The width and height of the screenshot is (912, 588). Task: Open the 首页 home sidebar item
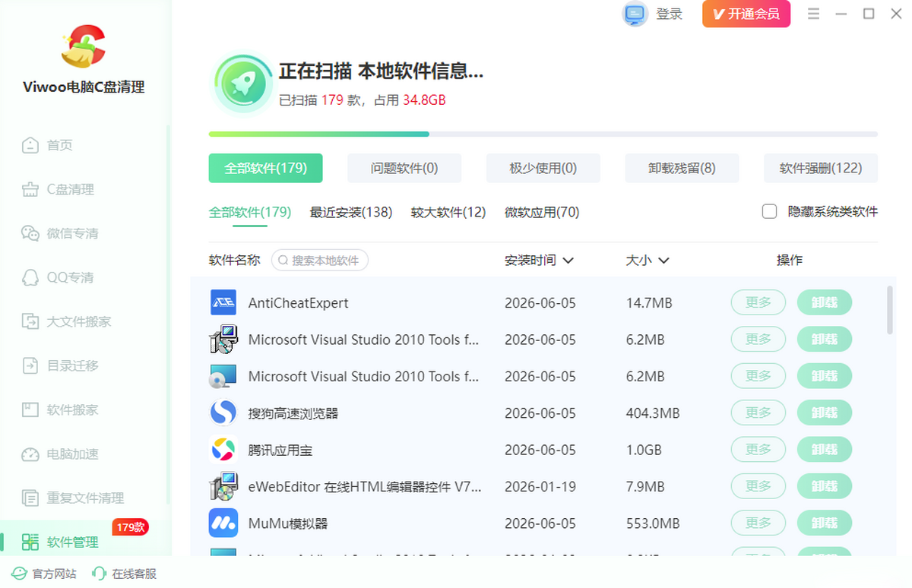[x=47, y=145]
